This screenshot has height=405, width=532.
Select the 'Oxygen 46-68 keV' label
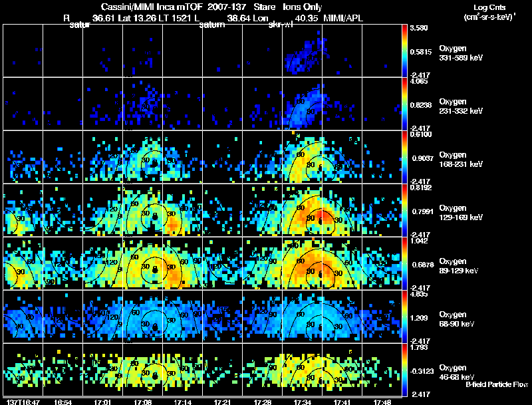457,372
